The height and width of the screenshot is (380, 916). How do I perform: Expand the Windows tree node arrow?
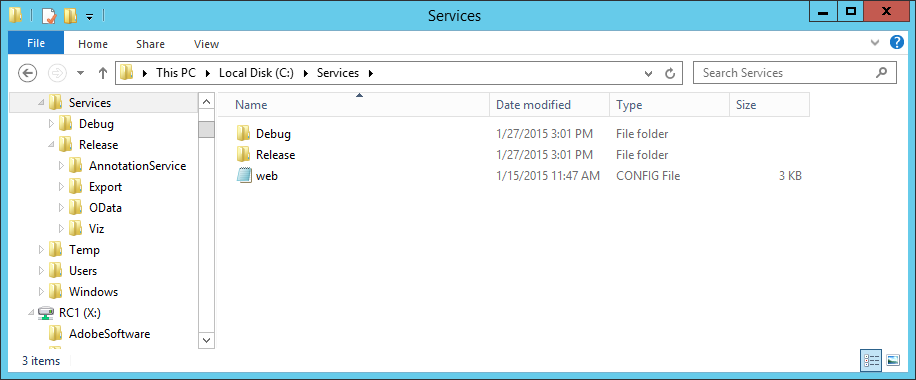tap(41, 292)
